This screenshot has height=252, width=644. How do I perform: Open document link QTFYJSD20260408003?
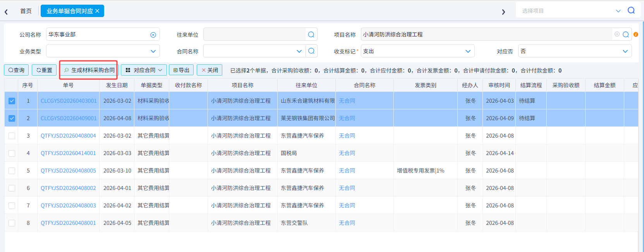coord(68,205)
